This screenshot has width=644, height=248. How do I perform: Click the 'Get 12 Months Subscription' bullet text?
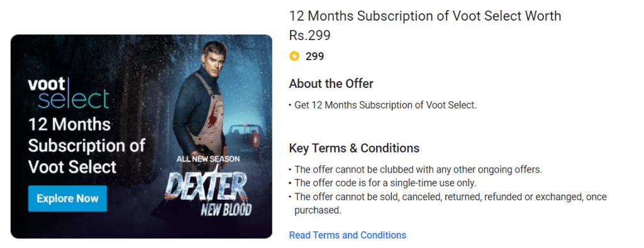(386, 105)
